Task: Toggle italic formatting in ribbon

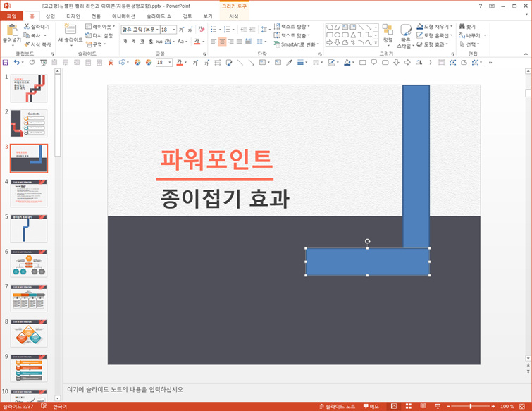Action: [133, 42]
